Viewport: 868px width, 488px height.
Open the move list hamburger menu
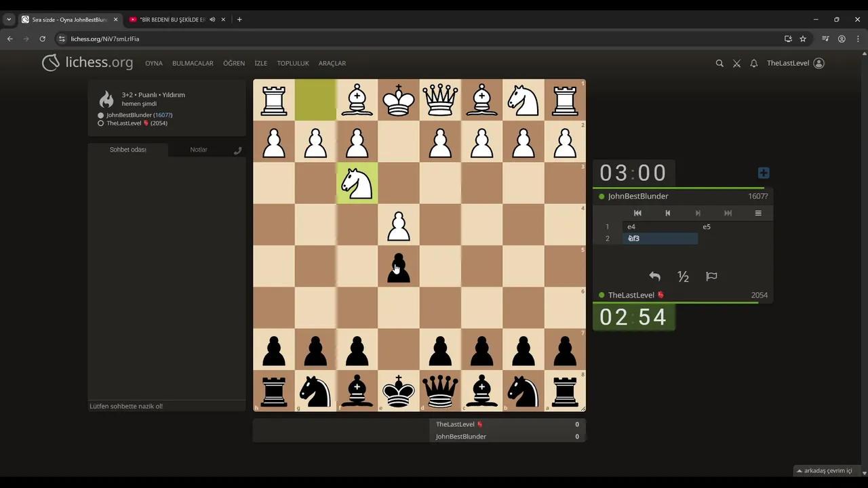tap(758, 213)
